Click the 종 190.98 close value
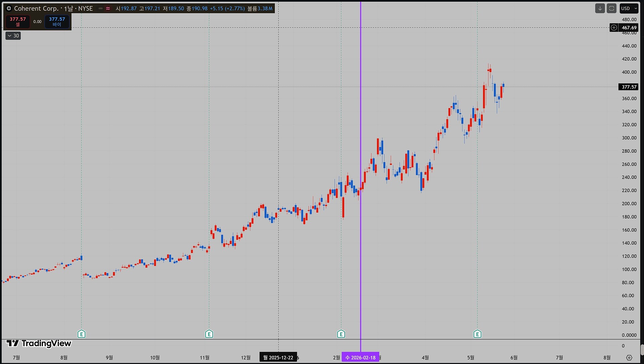The width and height of the screenshot is (644, 364). [x=197, y=8]
